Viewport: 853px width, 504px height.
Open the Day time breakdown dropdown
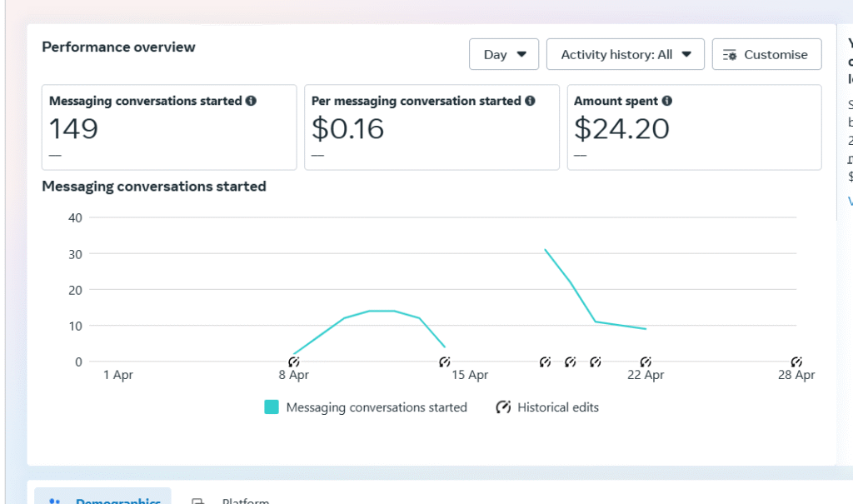tap(504, 54)
